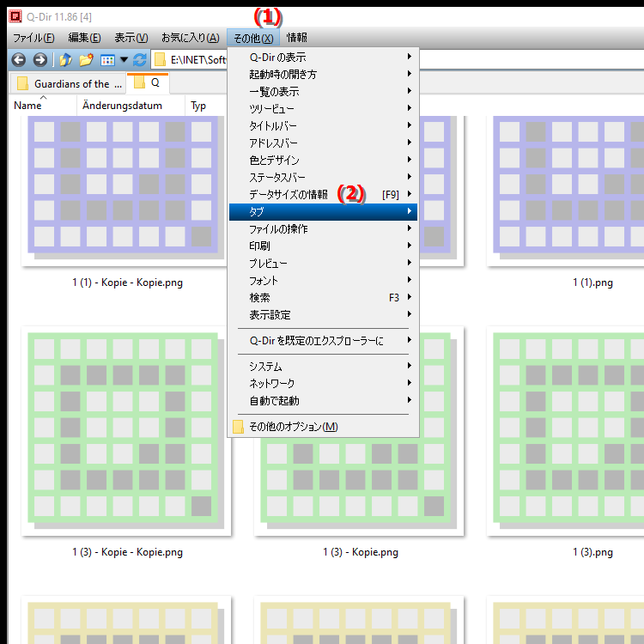The width and height of the screenshot is (644, 644).
Task: Open the ネットワーク menu entry
Action: (323, 384)
